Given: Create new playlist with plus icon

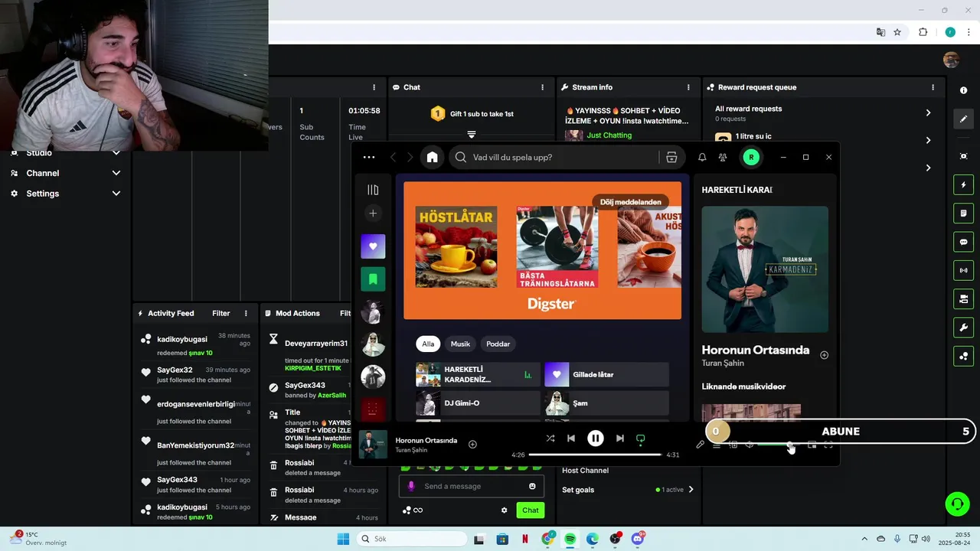Looking at the screenshot, I should 373,214.
